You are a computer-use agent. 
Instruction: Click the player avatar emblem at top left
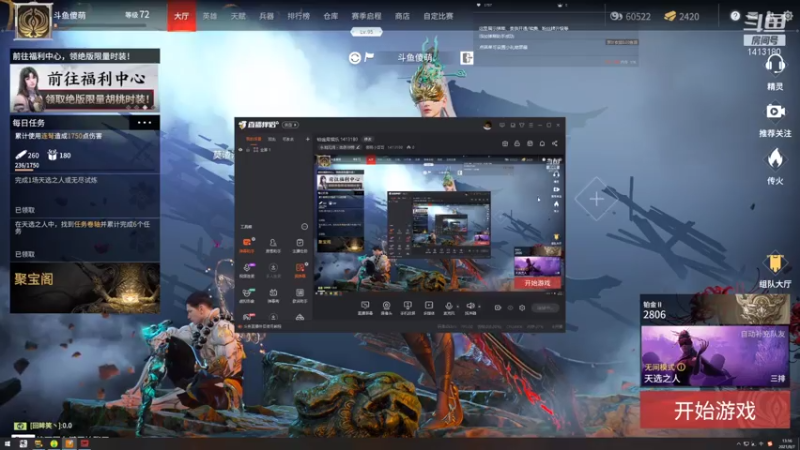pos(33,21)
